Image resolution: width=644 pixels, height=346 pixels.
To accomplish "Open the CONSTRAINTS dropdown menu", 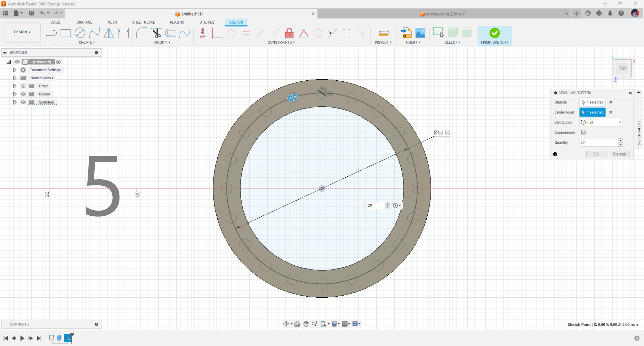I will click(281, 42).
